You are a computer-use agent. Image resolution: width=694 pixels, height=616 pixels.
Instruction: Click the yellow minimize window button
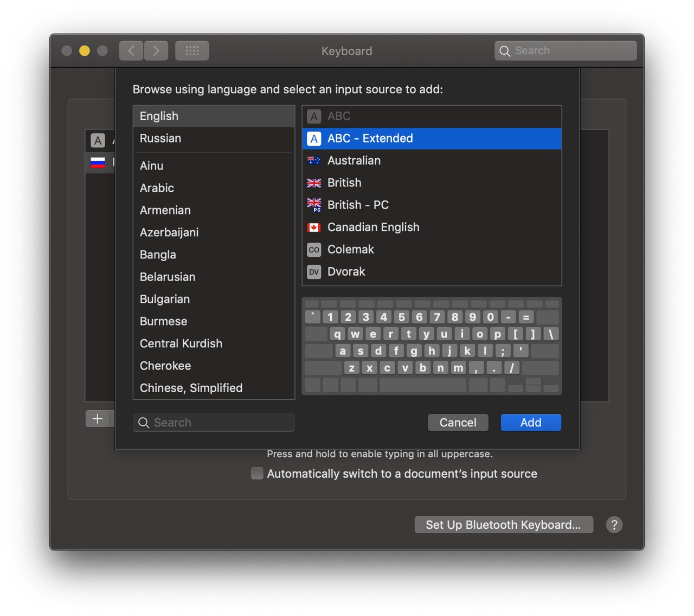85,51
